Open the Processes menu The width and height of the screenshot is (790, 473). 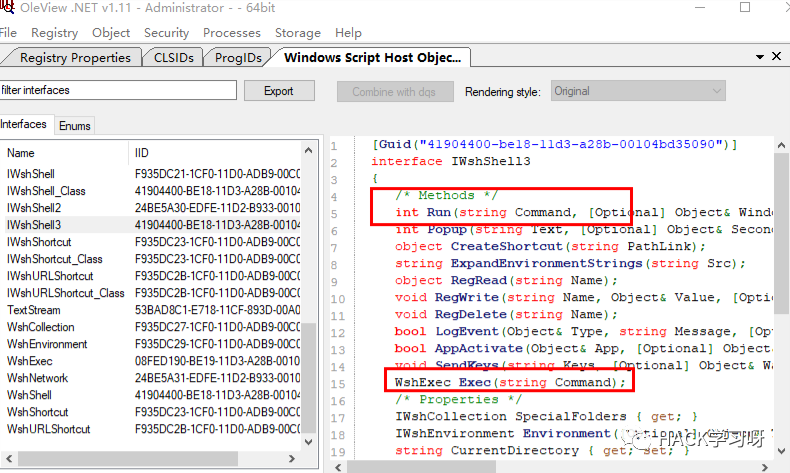(232, 33)
